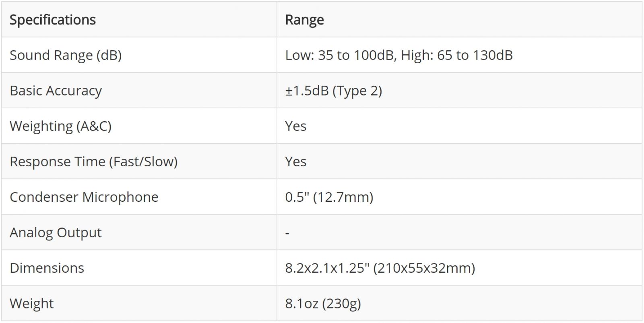Click the Weight row label
The image size is (644, 323).
click(x=31, y=303)
